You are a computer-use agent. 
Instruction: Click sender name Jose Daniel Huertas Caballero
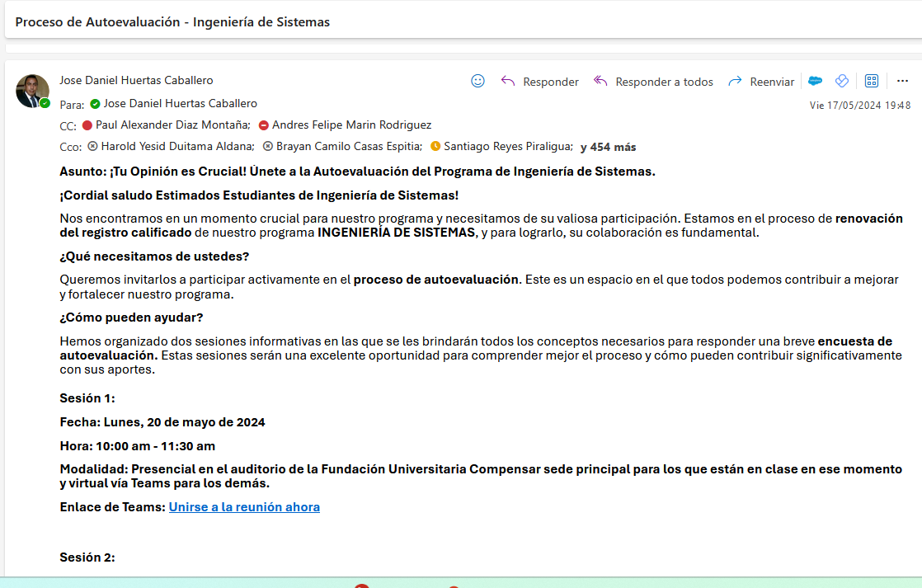[x=136, y=80]
